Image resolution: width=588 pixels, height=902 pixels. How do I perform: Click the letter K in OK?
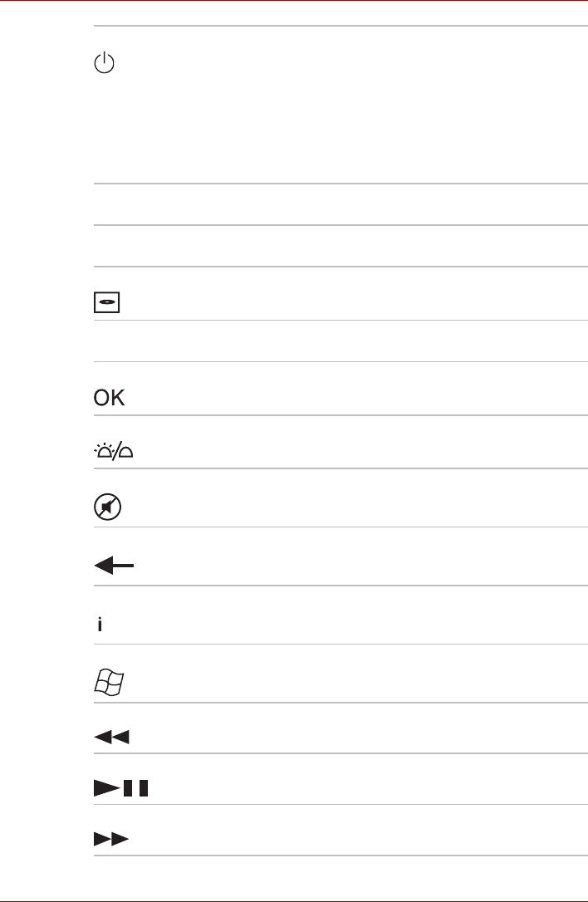[116, 398]
